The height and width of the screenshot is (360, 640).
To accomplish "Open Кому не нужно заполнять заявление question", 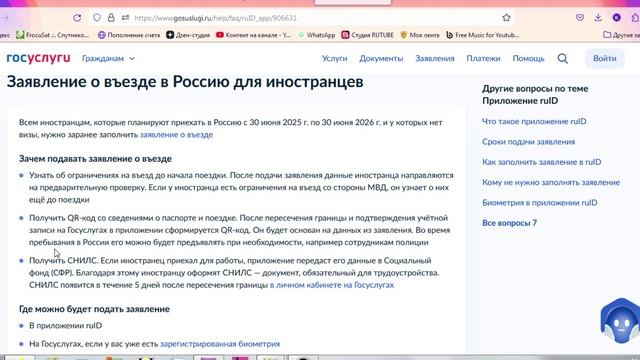I will 551,182.
